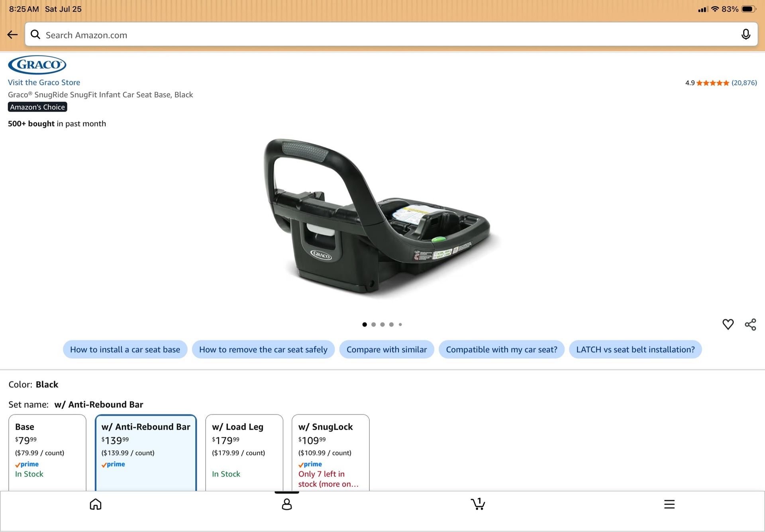
Task: Go to the Home tab icon
Action: point(96,504)
